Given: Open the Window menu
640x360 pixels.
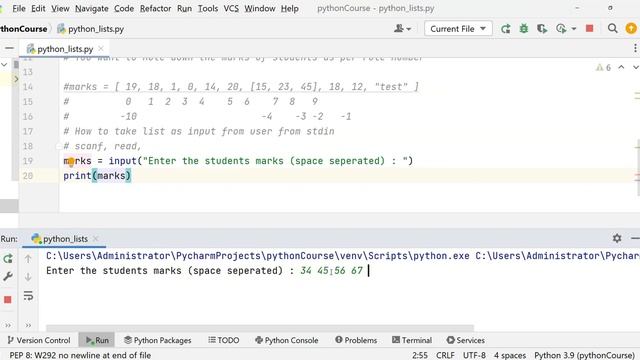Looking at the screenshot, I should pyautogui.click(x=260, y=8).
